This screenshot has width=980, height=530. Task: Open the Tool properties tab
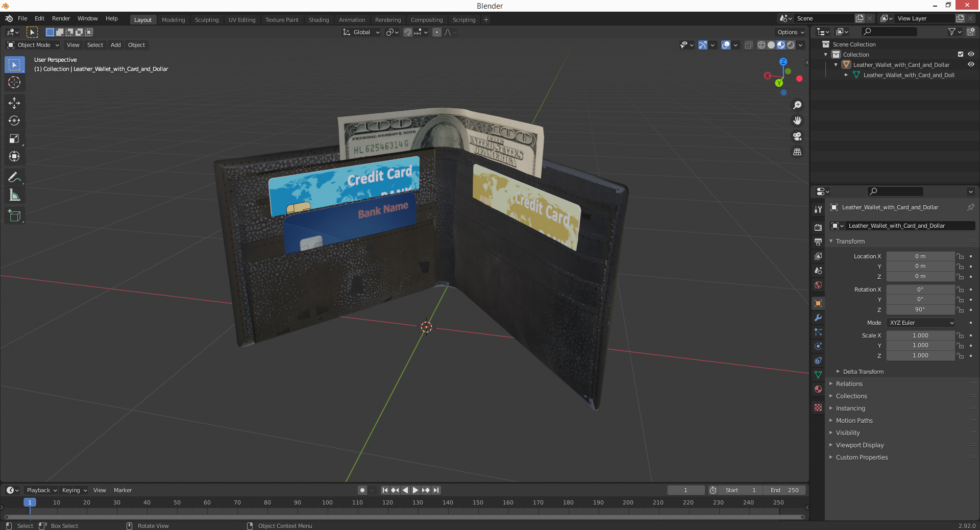pyautogui.click(x=818, y=209)
